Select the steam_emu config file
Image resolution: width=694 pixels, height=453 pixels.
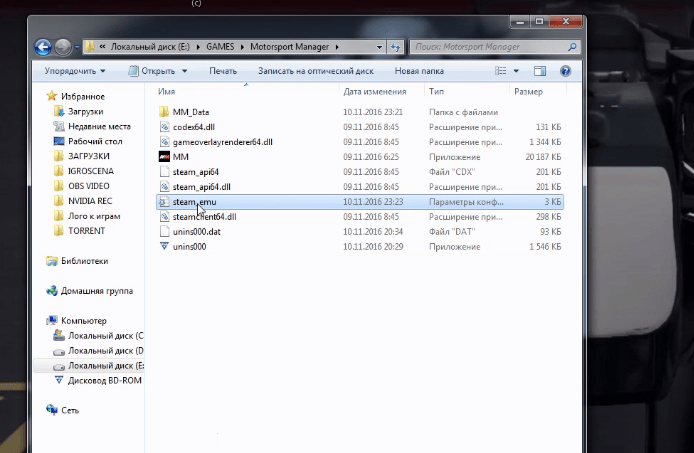[360, 202]
